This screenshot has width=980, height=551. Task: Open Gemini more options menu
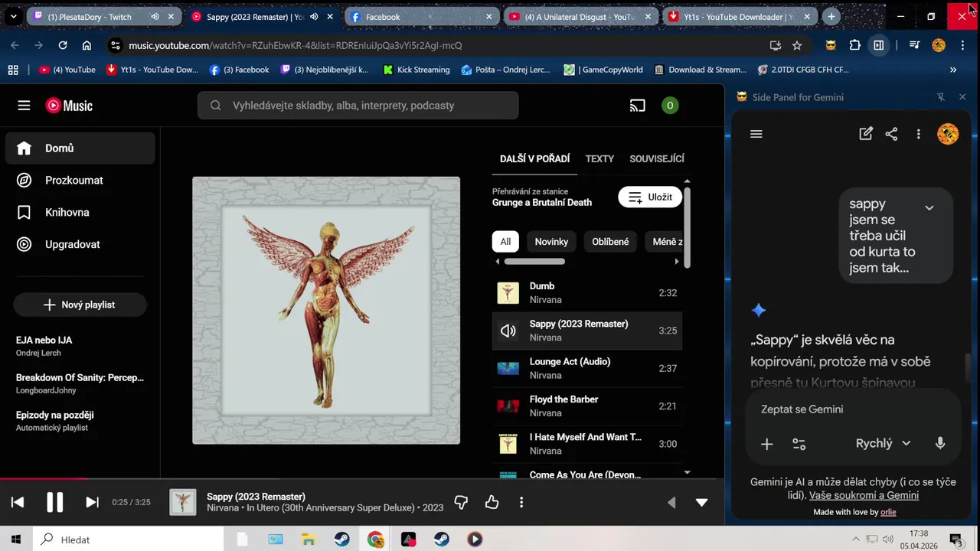coord(918,134)
